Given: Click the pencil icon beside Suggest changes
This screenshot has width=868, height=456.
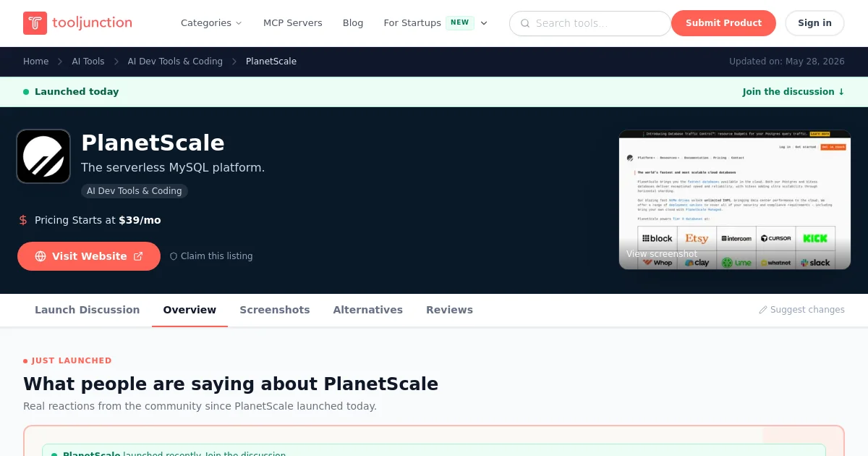Looking at the screenshot, I should tap(763, 310).
